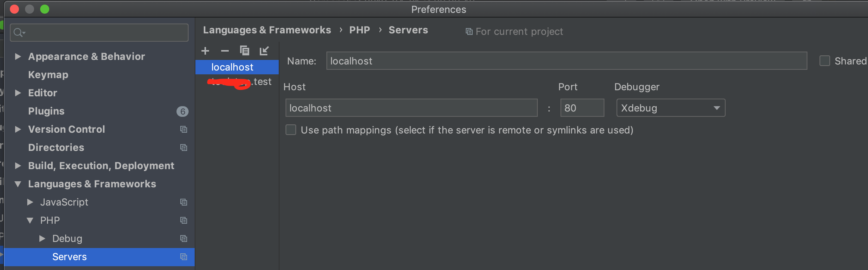
Task: Click in the Host input field
Action: point(411,108)
